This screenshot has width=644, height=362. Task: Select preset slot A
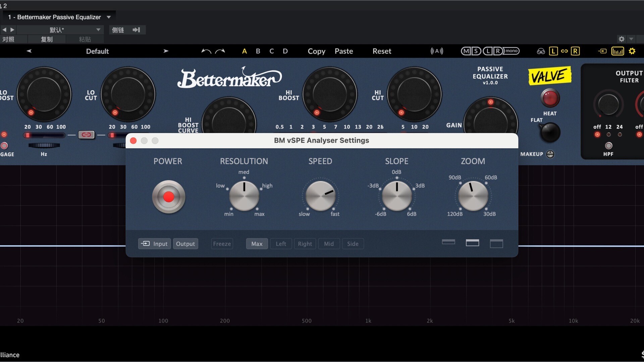click(x=244, y=51)
